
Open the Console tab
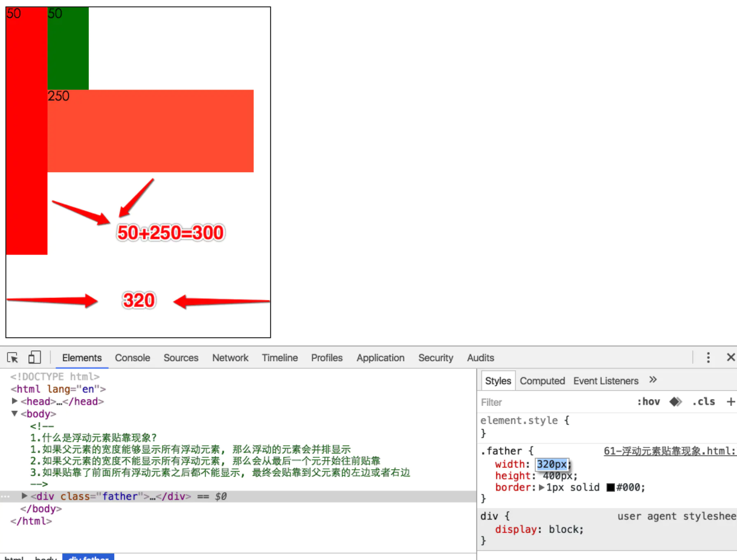point(132,358)
